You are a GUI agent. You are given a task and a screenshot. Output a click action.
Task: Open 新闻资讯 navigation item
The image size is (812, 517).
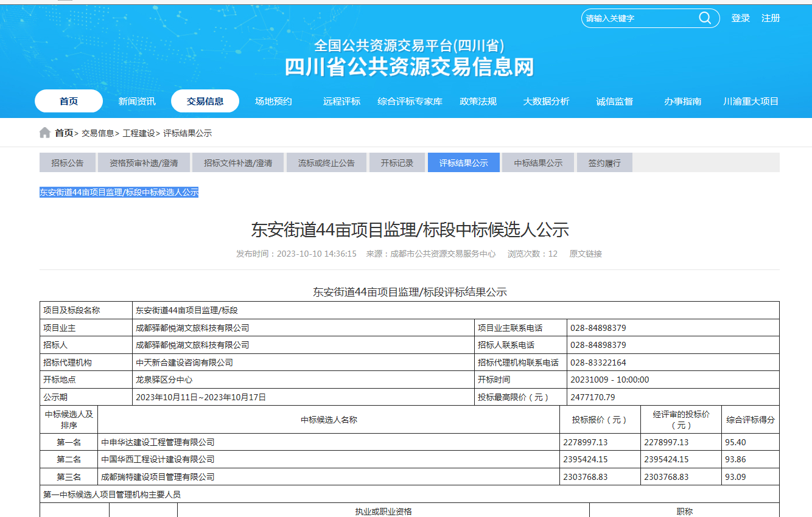137,102
